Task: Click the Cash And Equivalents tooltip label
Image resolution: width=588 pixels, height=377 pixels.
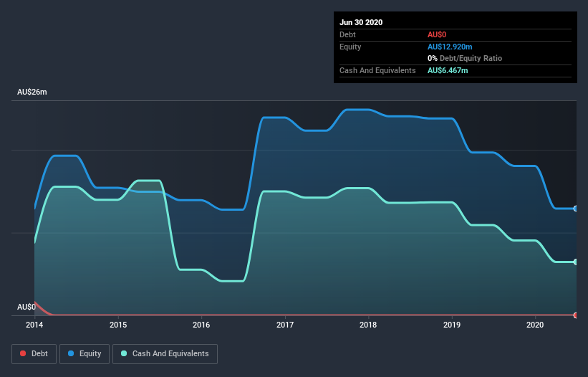Action: (377, 70)
